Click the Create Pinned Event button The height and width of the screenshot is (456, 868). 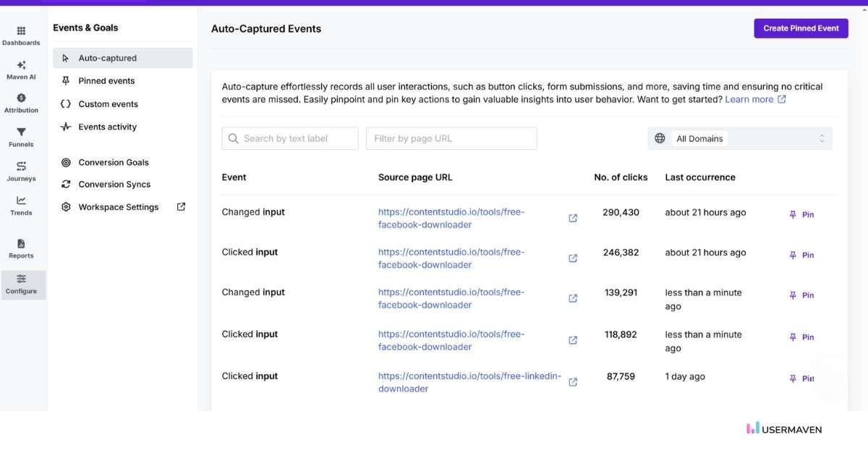801,28
